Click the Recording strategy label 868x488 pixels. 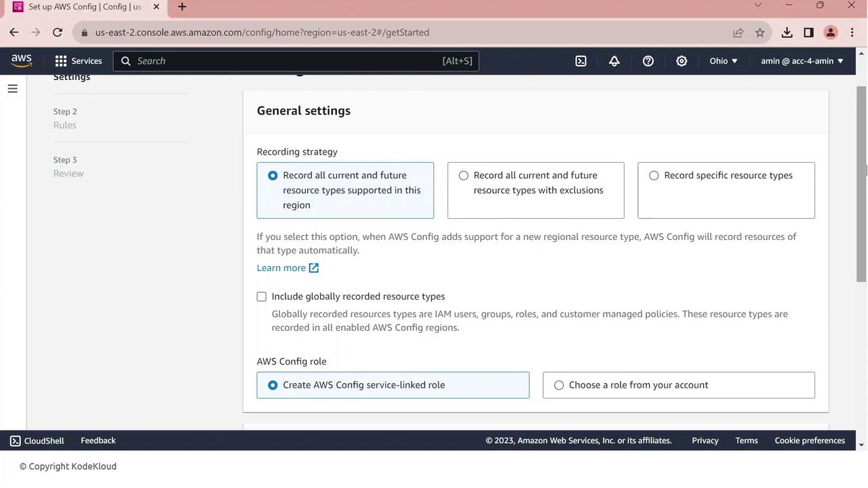coord(297,152)
